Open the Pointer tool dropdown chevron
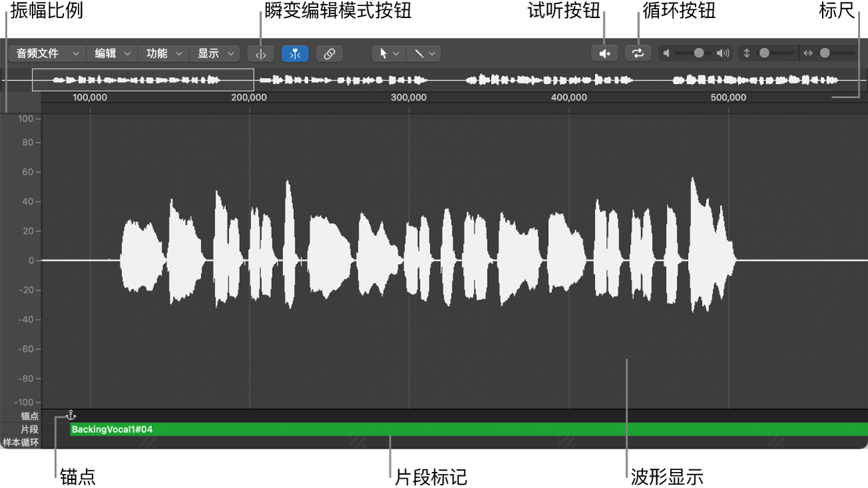The height and width of the screenshot is (488, 868). (x=396, y=53)
